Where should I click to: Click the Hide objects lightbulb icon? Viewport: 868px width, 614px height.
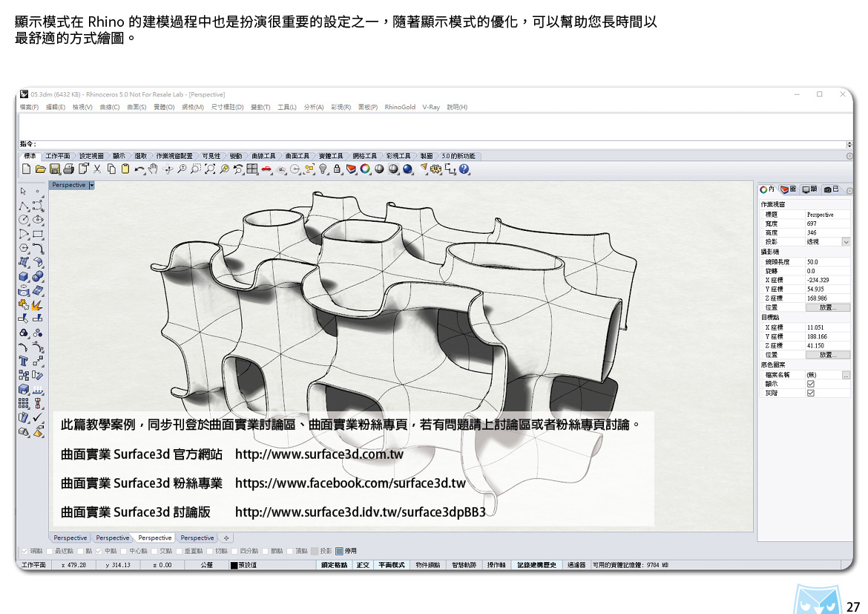[x=323, y=169]
